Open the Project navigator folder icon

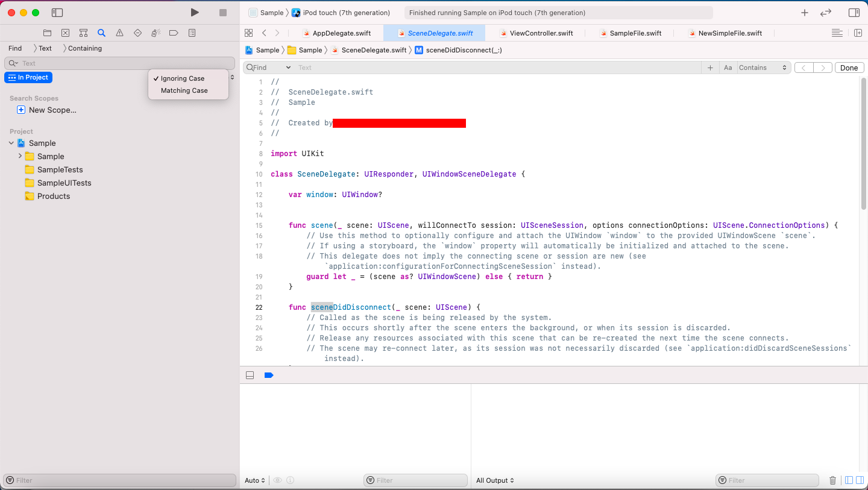[47, 33]
